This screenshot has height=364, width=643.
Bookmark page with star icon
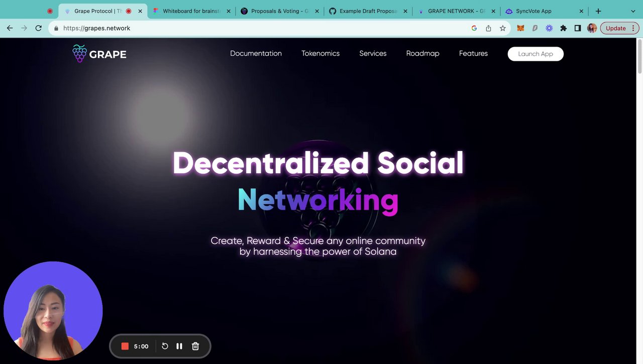point(502,28)
